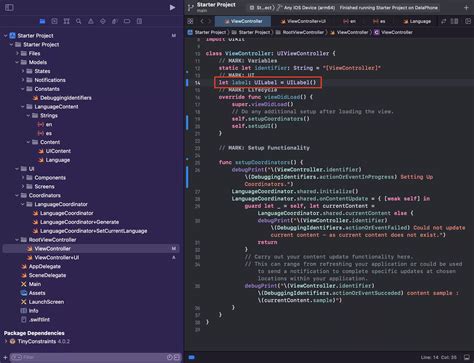Toggle recent files filter clock icon
This screenshot has width=474, height=363.
[x=169, y=357]
